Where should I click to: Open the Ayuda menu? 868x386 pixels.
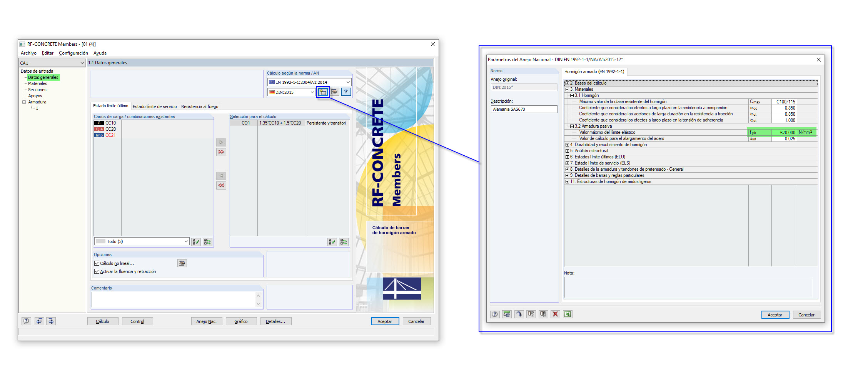coord(100,53)
